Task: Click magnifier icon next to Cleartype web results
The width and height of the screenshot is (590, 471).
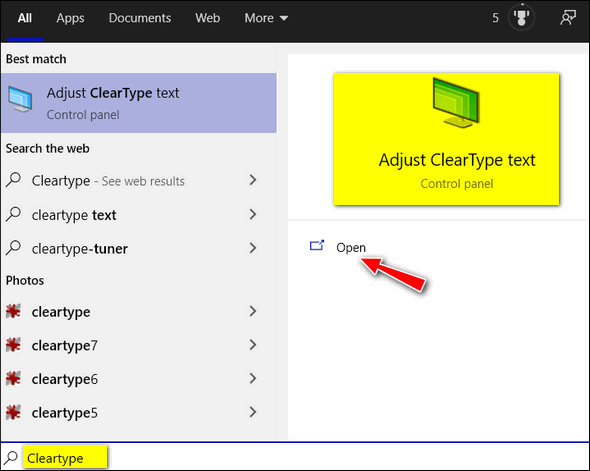Action: (x=14, y=180)
